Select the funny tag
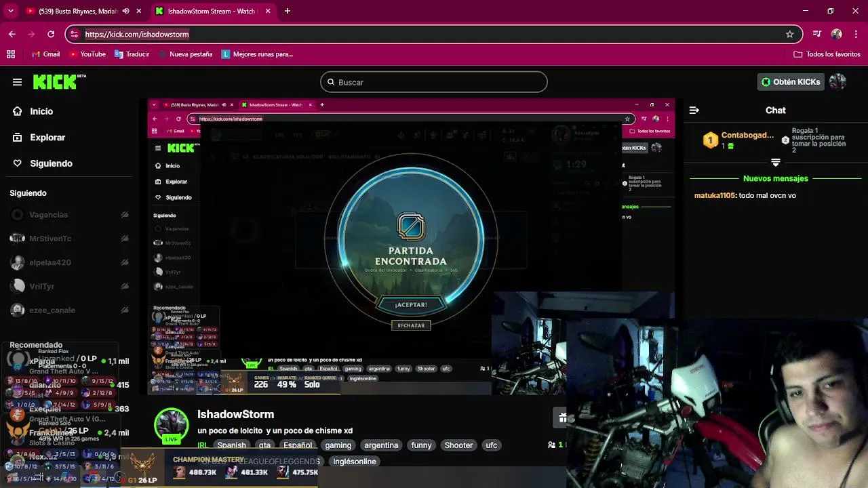 tap(421, 445)
